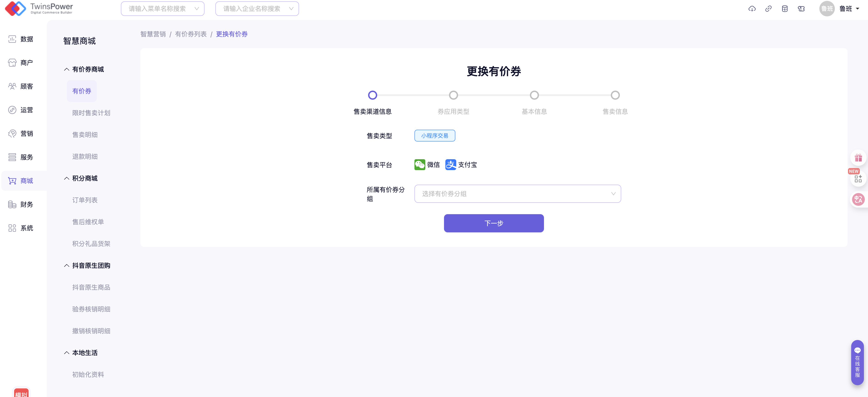The image size is (868, 397).
Task: Click the translate language floating icon
Action: pos(858,199)
